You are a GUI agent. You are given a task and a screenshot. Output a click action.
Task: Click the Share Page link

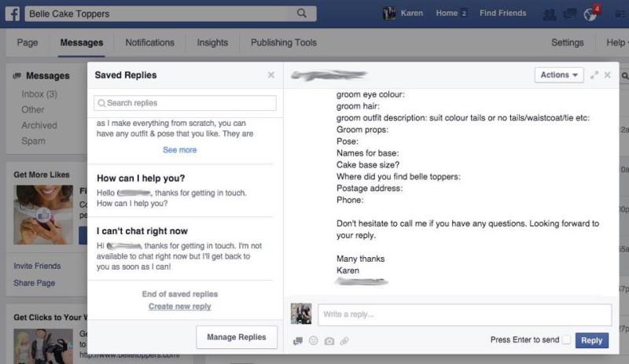tap(35, 283)
